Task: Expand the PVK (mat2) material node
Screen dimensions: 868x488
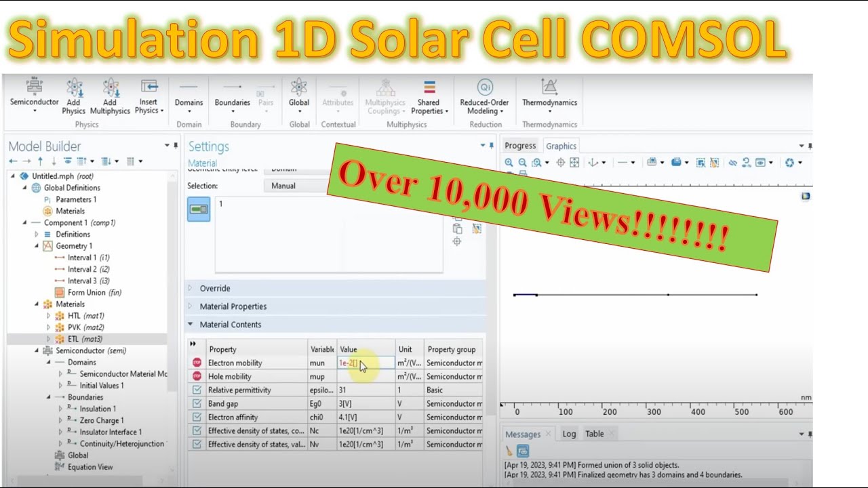Action: click(x=48, y=327)
